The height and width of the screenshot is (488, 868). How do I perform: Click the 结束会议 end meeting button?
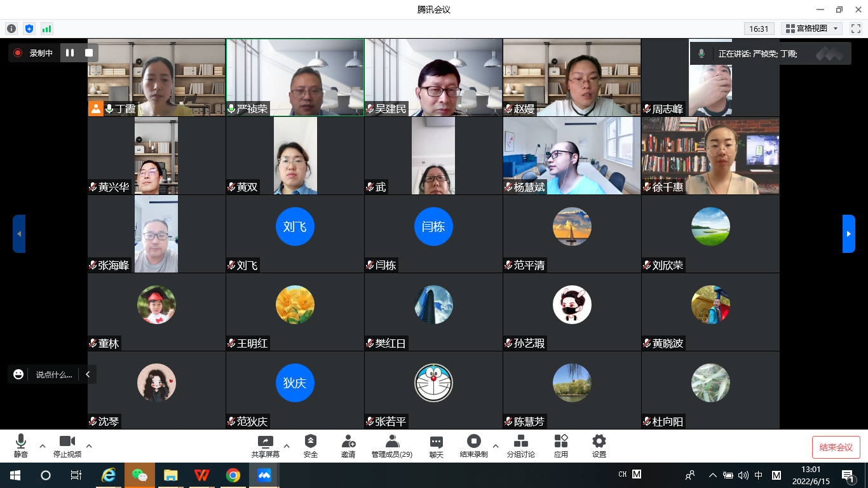click(836, 447)
